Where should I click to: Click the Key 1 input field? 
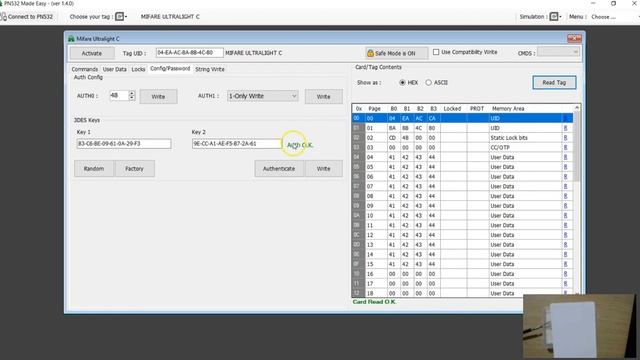pyautogui.click(x=124, y=144)
